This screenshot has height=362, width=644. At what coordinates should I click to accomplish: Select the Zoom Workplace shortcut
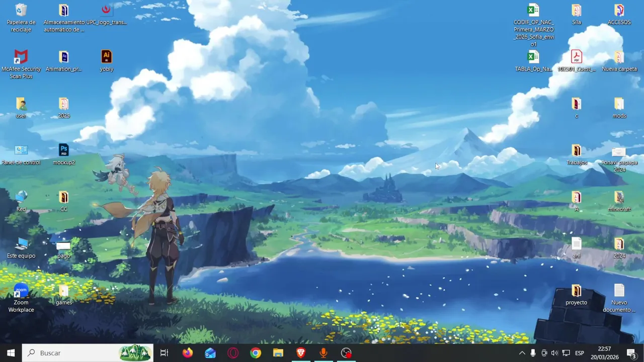21,298
